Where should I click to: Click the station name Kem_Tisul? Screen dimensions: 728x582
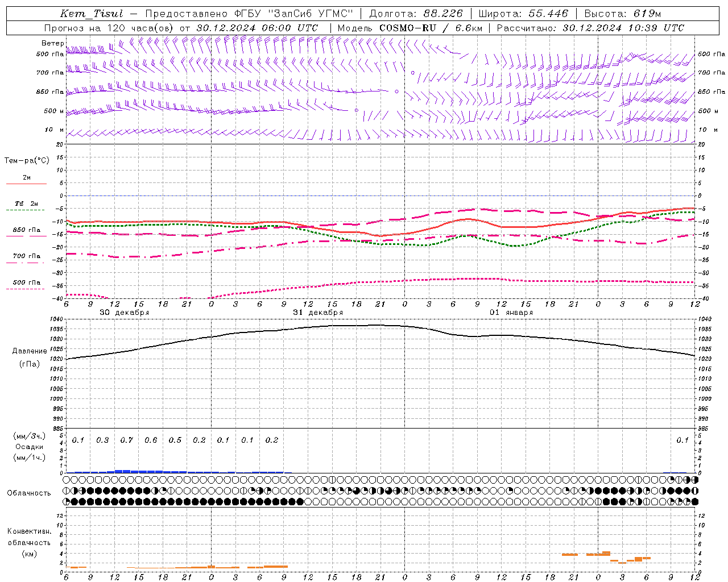coord(92,14)
